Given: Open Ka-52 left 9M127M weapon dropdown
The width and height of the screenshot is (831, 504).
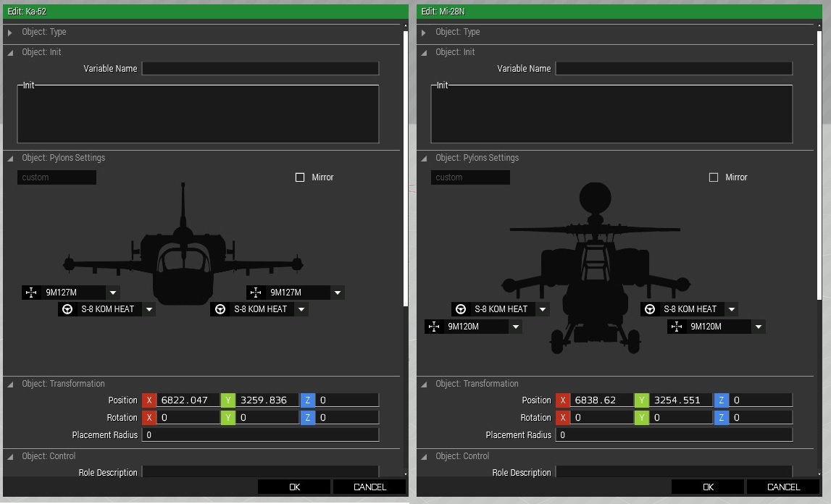Looking at the screenshot, I should click(113, 293).
